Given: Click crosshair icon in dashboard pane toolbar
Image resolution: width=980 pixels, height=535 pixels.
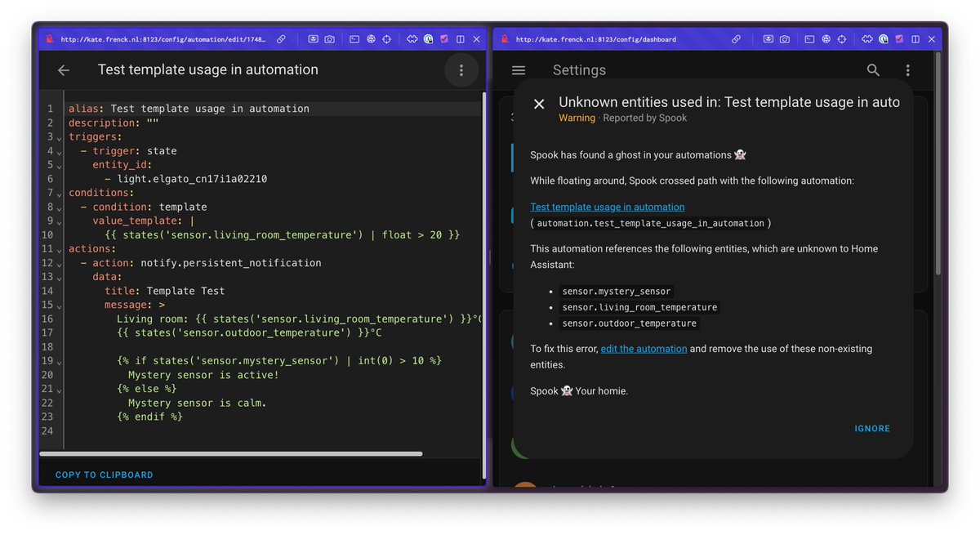Looking at the screenshot, I should tap(842, 38).
